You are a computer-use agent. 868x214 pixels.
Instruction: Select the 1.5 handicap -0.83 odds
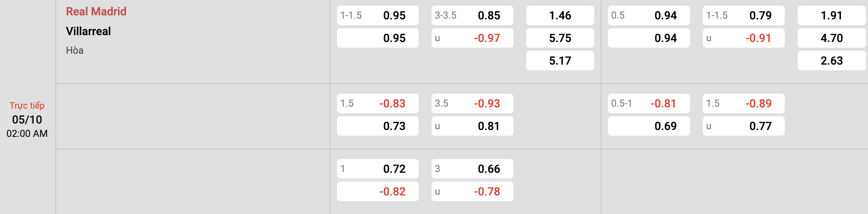[377, 103]
